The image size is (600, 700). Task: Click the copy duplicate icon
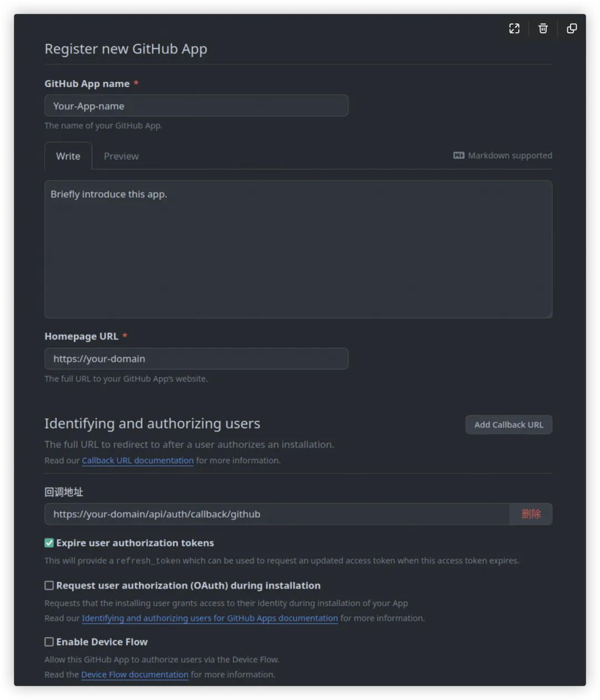(572, 28)
